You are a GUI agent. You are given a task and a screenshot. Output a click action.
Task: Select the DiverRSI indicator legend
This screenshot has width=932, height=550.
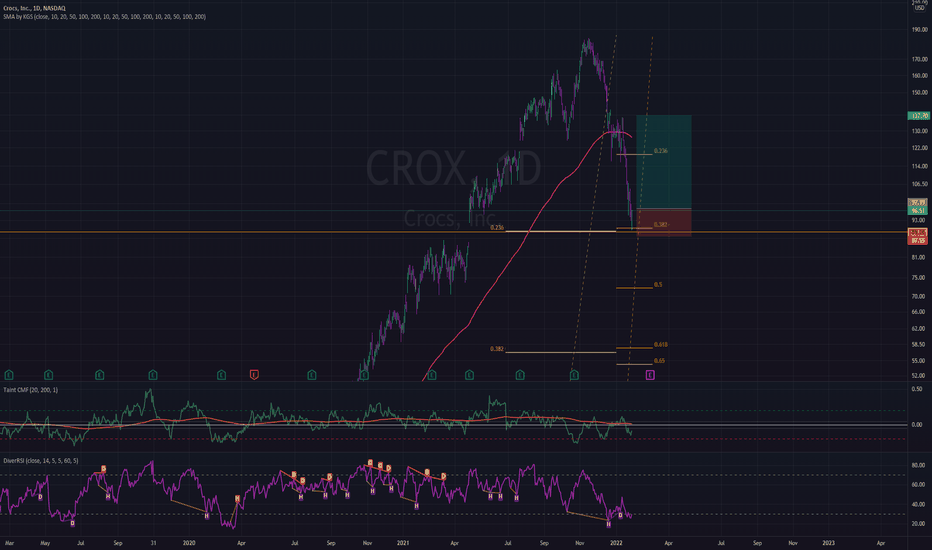pyautogui.click(x=40, y=461)
